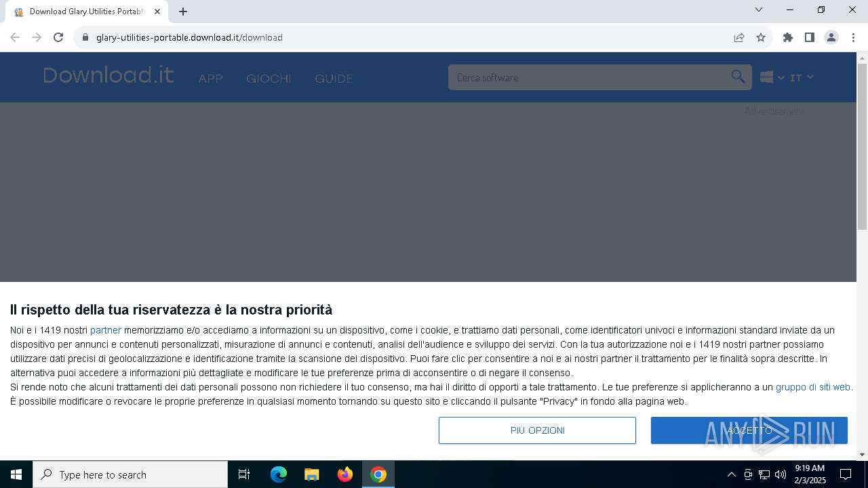Launch Firefox from the taskbar
This screenshot has height=488, width=868.
(x=345, y=474)
